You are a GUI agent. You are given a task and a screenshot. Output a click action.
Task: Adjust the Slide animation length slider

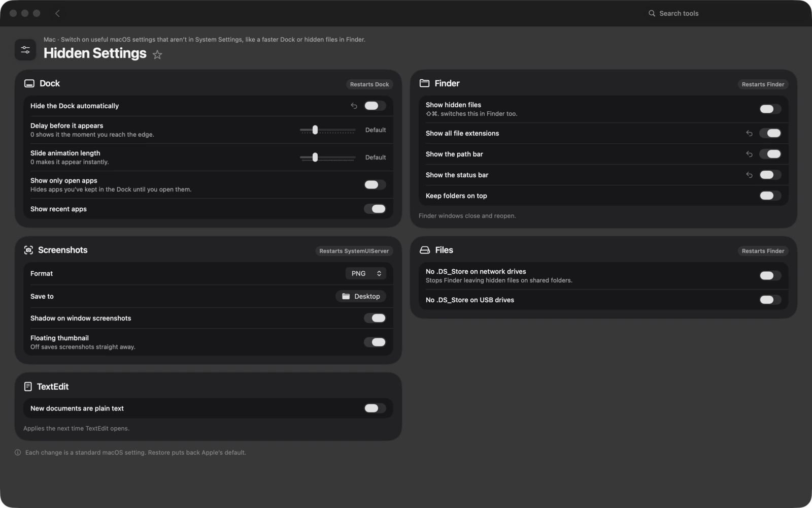[327, 157]
